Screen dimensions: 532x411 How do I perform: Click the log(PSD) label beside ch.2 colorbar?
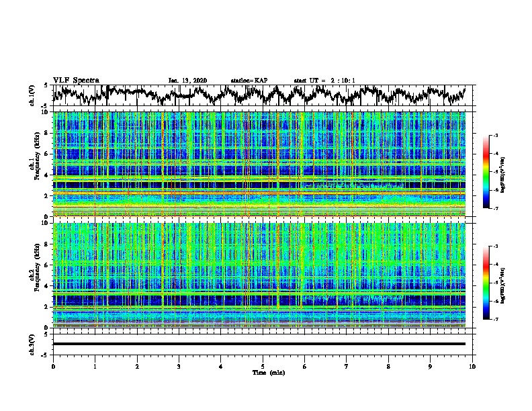(503, 285)
